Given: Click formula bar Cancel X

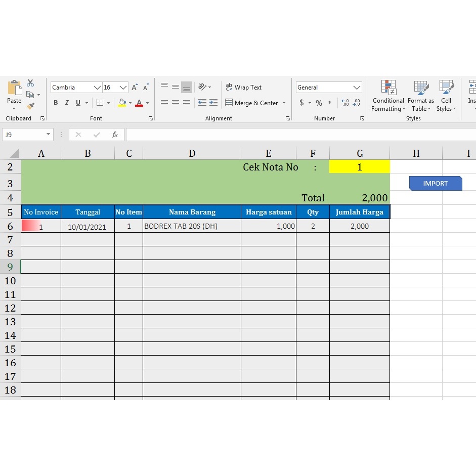Looking at the screenshot, I should 78,135.
